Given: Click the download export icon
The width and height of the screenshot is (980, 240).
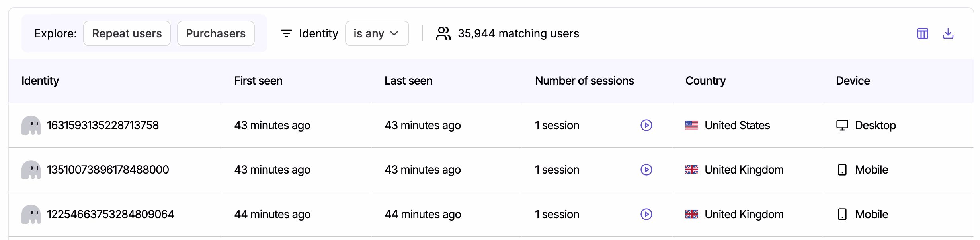Looking at the screenshot, I should [949, 33].
